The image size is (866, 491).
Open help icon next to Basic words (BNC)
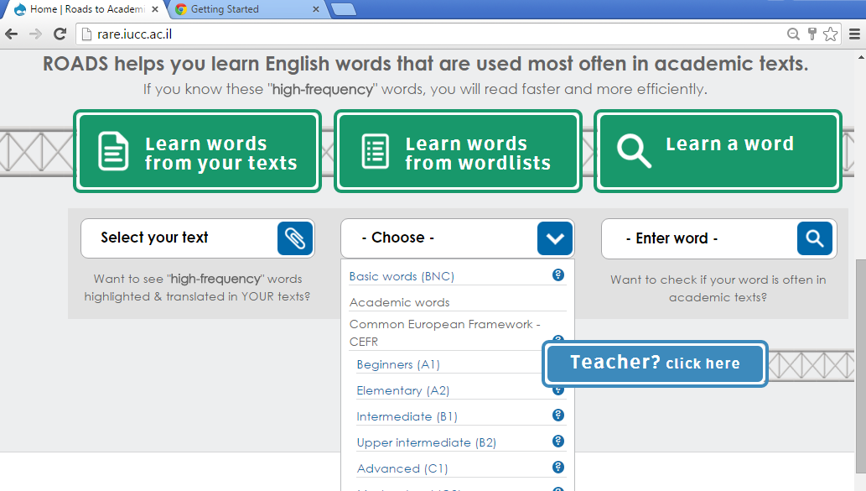[558, 275]
